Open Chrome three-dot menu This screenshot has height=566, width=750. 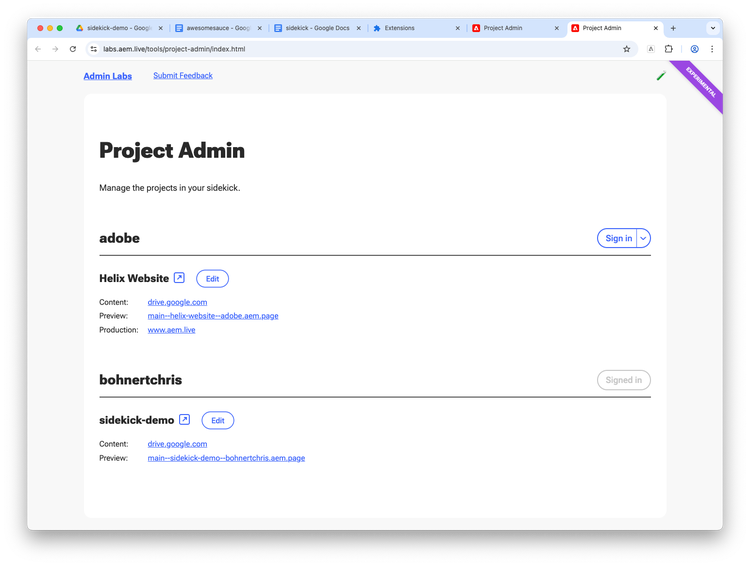click(712, 49)
